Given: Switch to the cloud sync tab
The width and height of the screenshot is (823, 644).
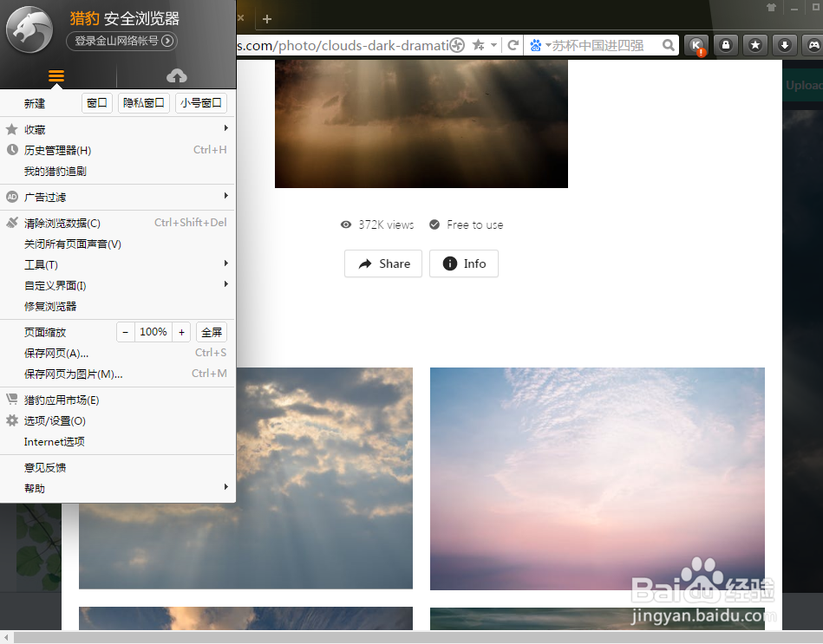Looking at the screenshot, I should (x=177, y=76).
